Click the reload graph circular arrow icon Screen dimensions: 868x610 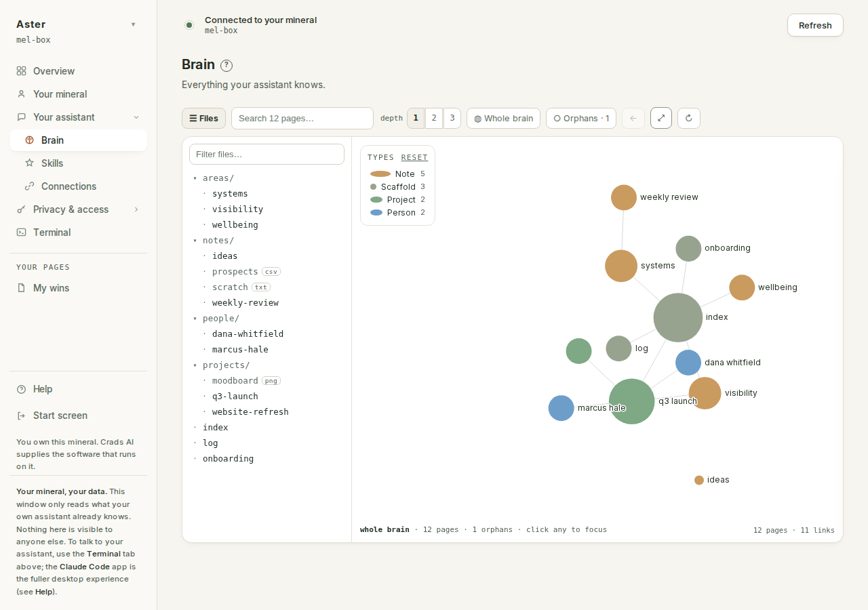click(x=689, y=118)
